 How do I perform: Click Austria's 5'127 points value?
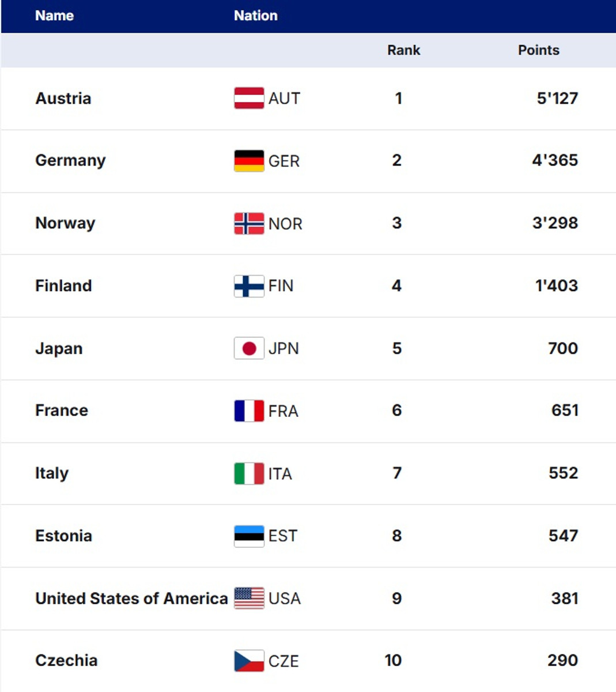[557, 99]
